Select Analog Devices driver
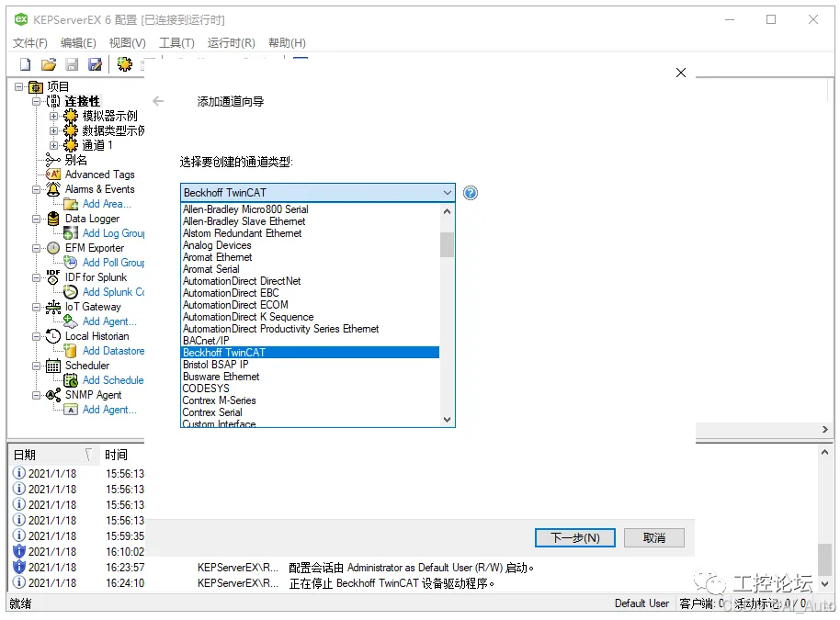Screen dimensions: 840x620 311,245
